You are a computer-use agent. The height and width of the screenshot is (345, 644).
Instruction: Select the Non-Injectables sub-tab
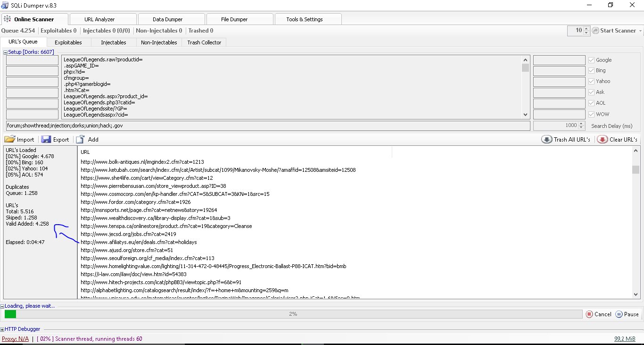159,42
